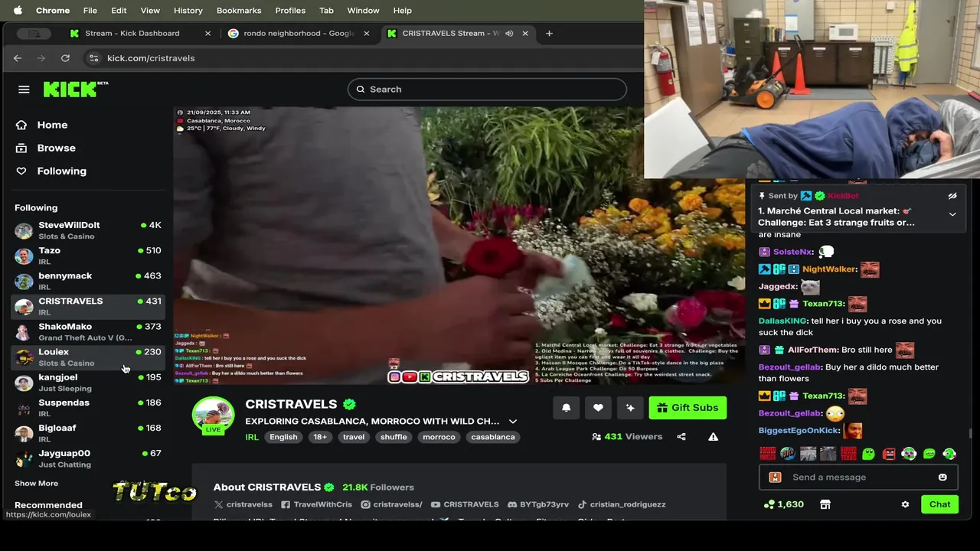The width and height of the screenshot is (980, 551).
Task: Select the casablanca tag
Action: [x=493, y=437]
